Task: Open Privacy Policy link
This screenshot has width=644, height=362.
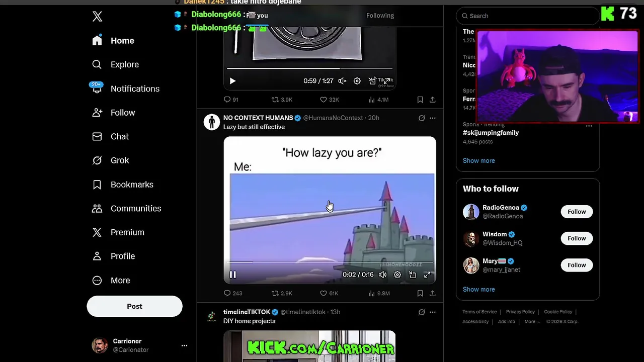Action: (x=520, y=312)
